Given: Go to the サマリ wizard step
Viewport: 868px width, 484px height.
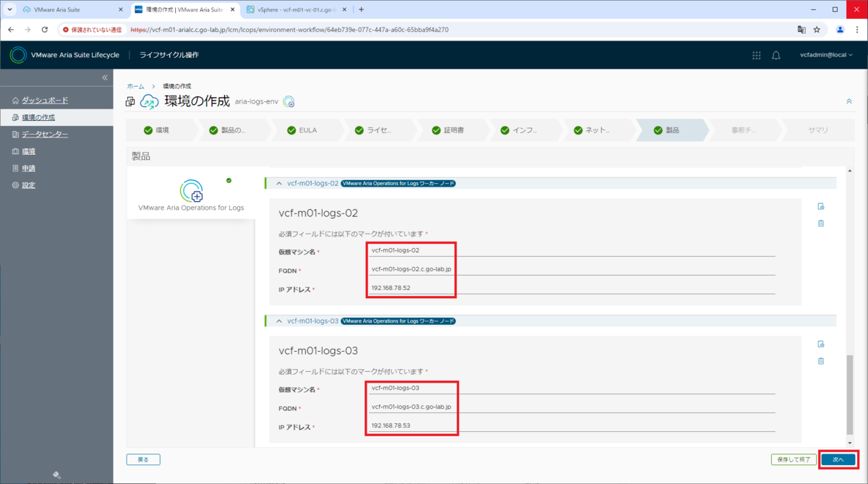Looking at the screenshot, I should pos(818,131).
